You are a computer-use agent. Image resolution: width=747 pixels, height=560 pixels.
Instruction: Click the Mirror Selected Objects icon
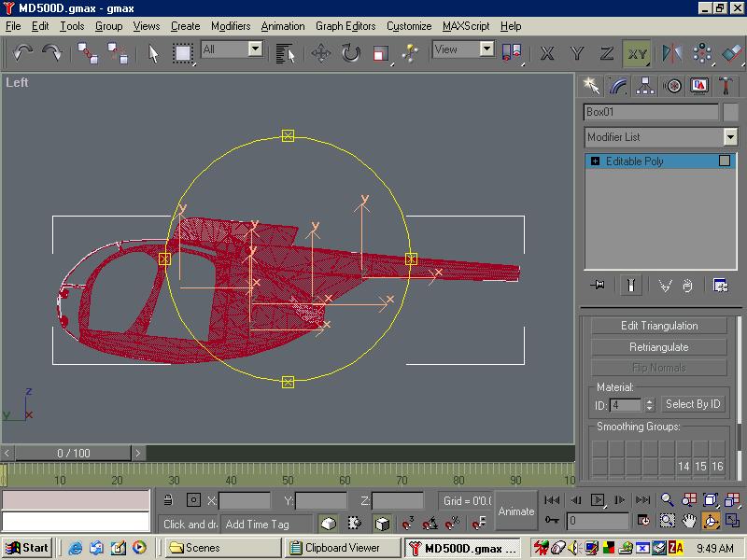671,53
